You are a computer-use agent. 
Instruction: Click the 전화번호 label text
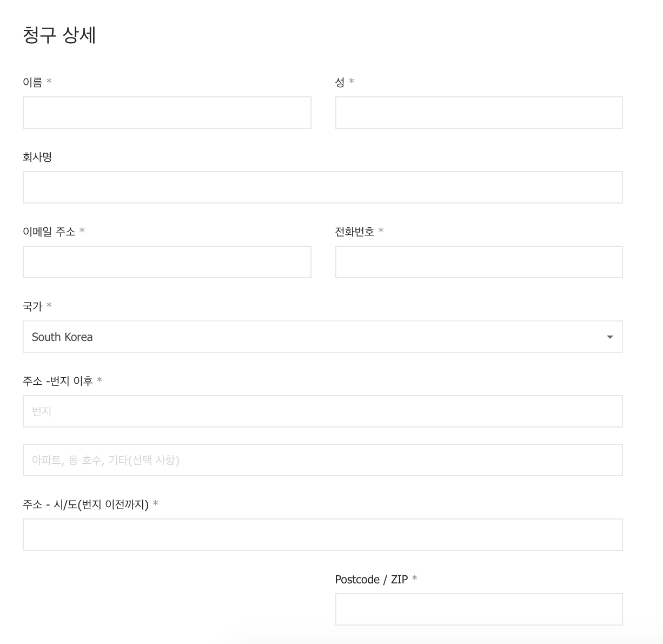[x=355, y=232]
